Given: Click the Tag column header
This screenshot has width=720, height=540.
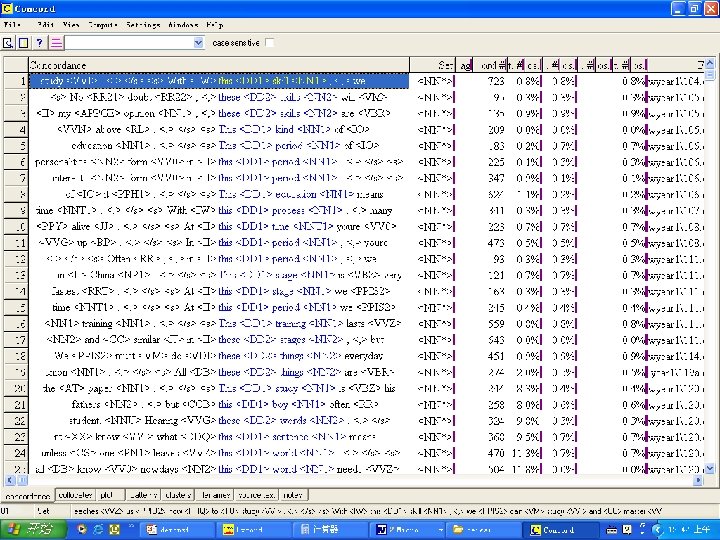Looking at the screenshot, I should point(464,65).
